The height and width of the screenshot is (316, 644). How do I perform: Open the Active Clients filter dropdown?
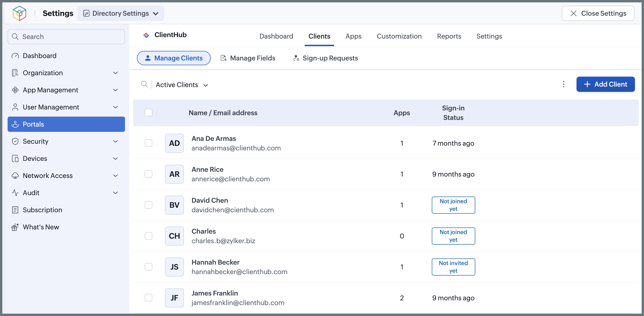click(182, 85)
